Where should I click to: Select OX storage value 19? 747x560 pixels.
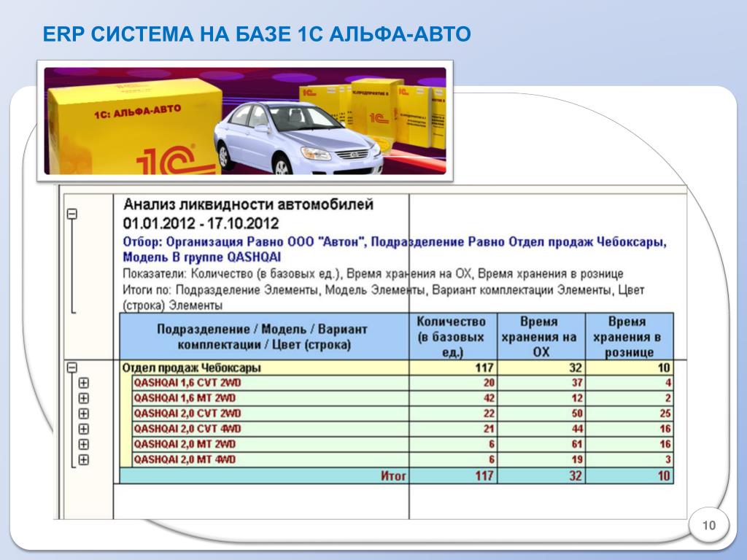click(x=577, y=459)
